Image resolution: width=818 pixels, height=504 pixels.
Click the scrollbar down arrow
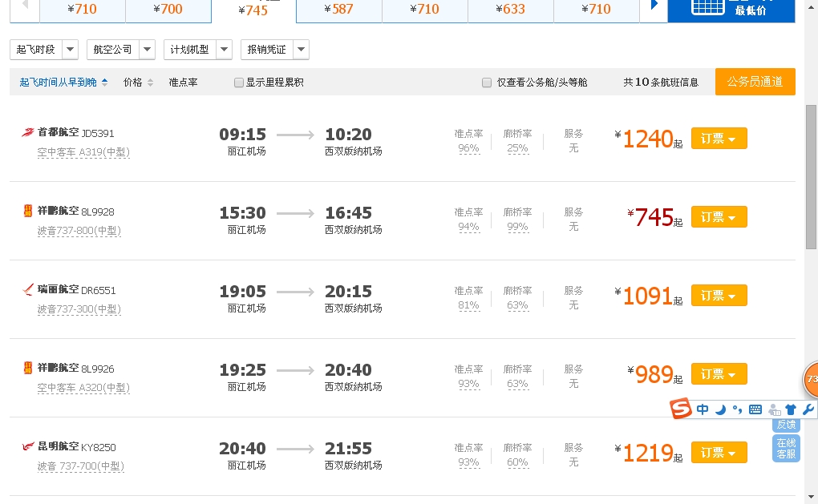coord(811,498)
